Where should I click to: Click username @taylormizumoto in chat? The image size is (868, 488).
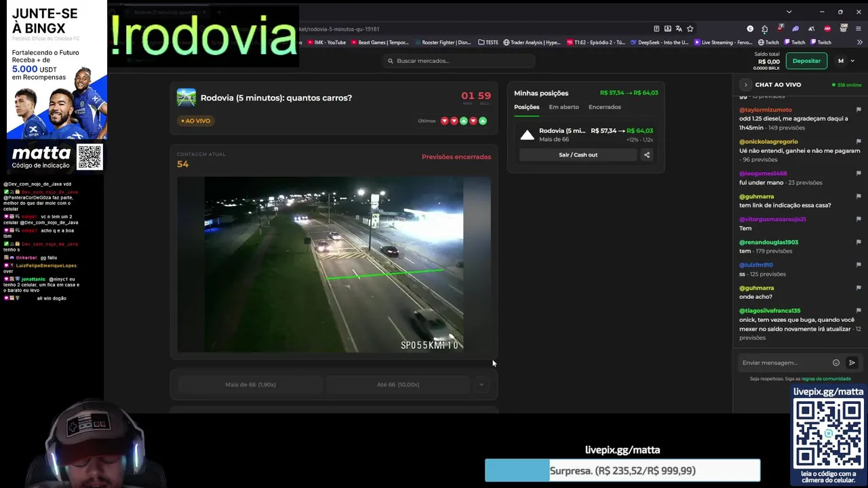tap(766, 110)
